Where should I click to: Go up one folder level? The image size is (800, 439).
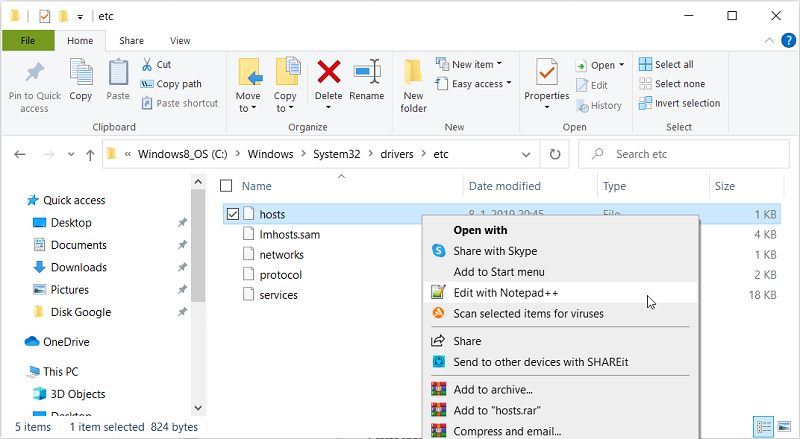pyautogui.click(x=90, y=154)
